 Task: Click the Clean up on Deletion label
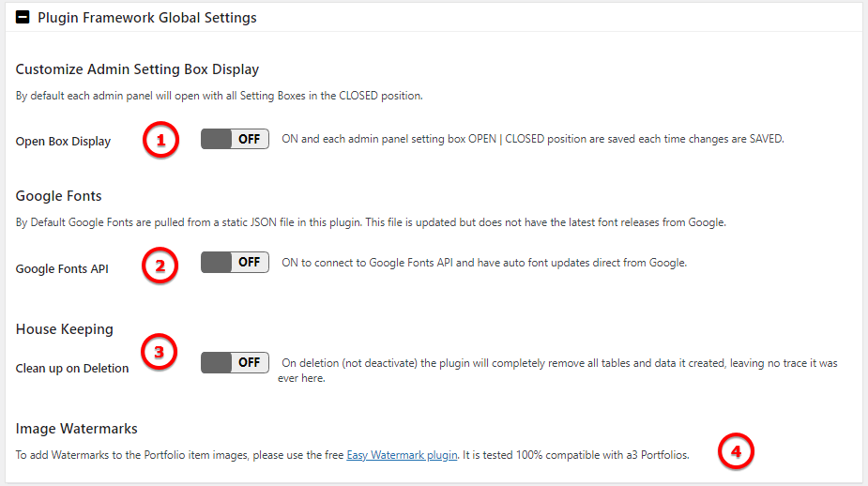point(72,368)
